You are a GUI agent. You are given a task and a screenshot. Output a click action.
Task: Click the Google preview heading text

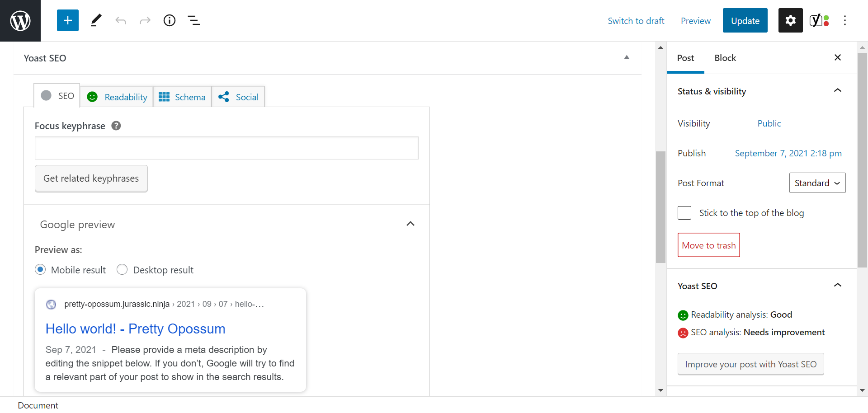(x=77, y=225)
